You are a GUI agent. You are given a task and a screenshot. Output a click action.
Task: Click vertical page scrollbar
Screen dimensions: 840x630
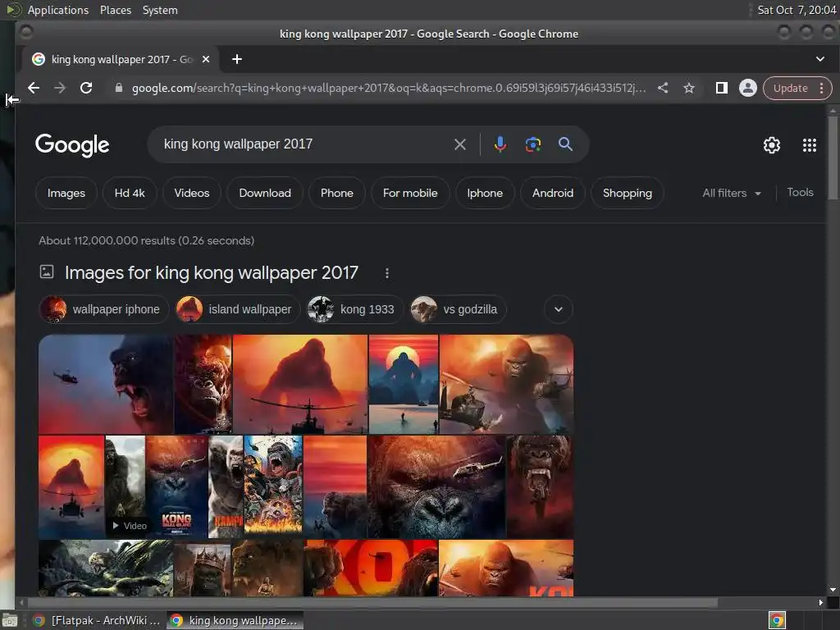pyautogui.click(x=832, y=158)
